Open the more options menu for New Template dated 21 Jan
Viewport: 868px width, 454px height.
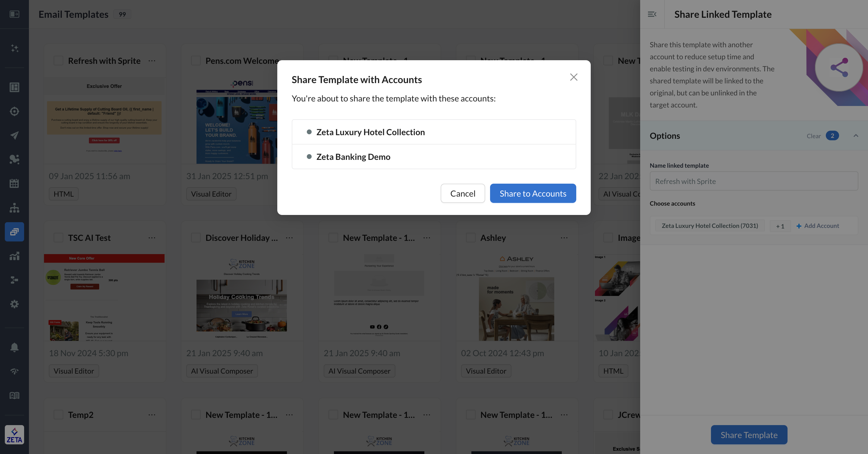[x=426, y=238]
